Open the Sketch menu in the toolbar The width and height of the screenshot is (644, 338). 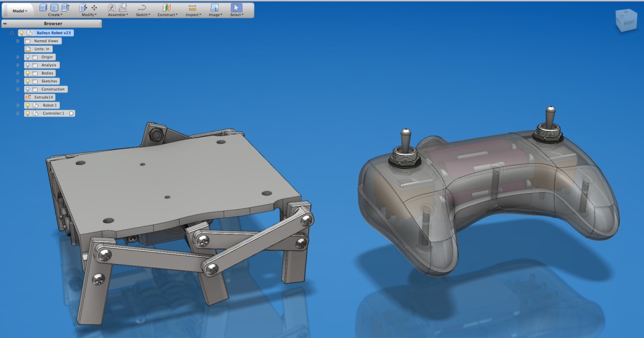(x=142, y=14)
